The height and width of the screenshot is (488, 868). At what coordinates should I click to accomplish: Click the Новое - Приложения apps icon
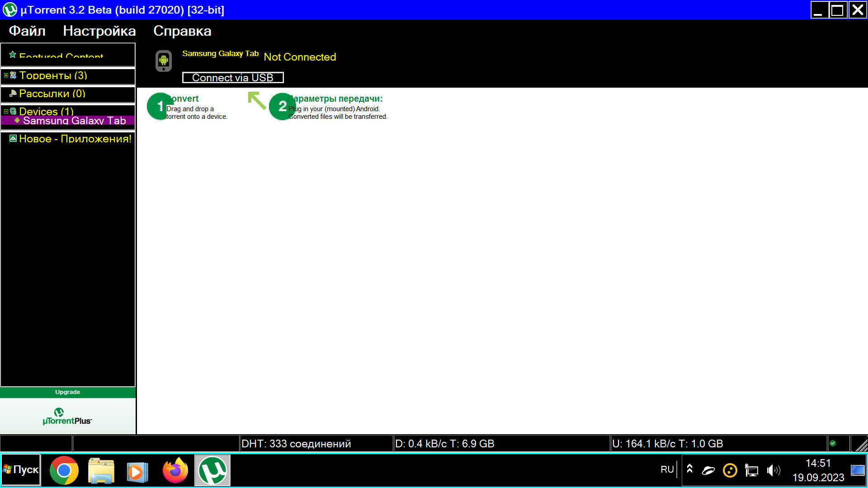(13, 139)
